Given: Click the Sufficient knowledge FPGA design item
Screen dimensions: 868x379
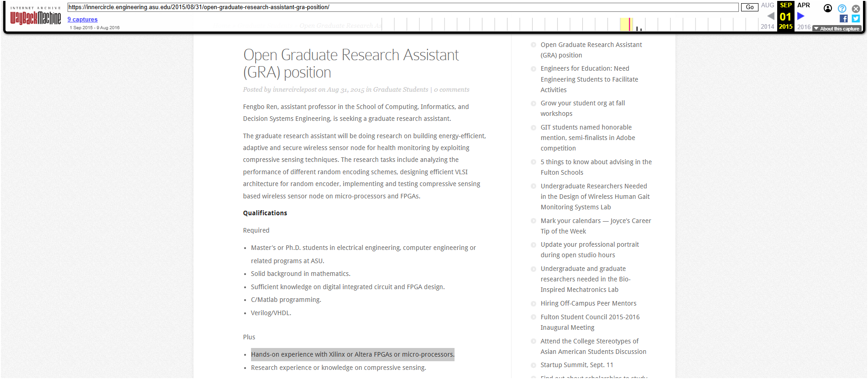Looking at the screenshot, I should 348,287.
